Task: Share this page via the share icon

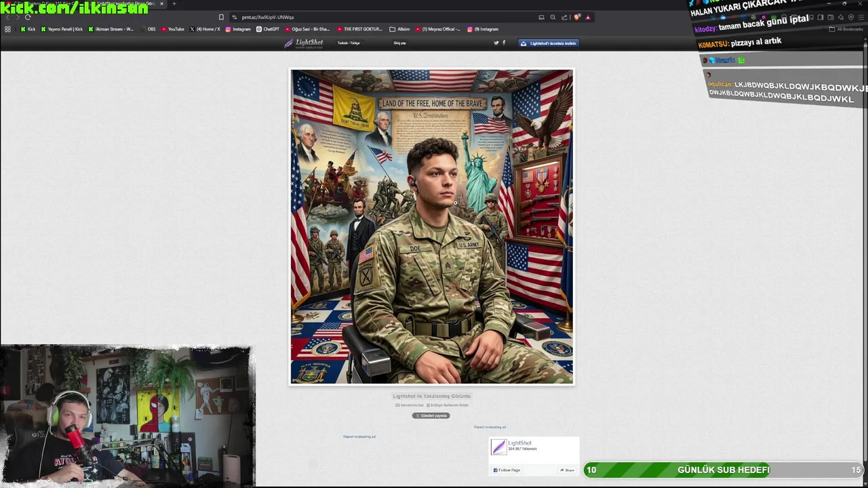Action: click(564, 17)
